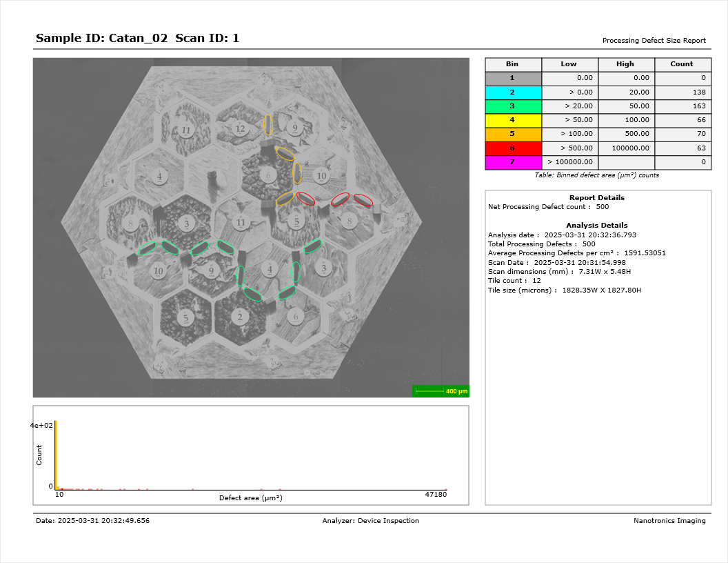Click the orange defect ellipse left of tile 10

click(298, 173)
